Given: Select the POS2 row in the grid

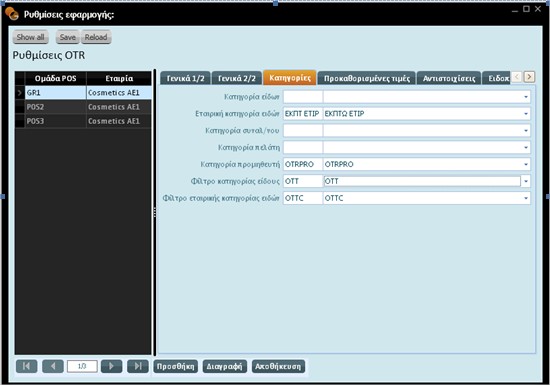Looking at the screenshot, I should (x=83, y=107).
